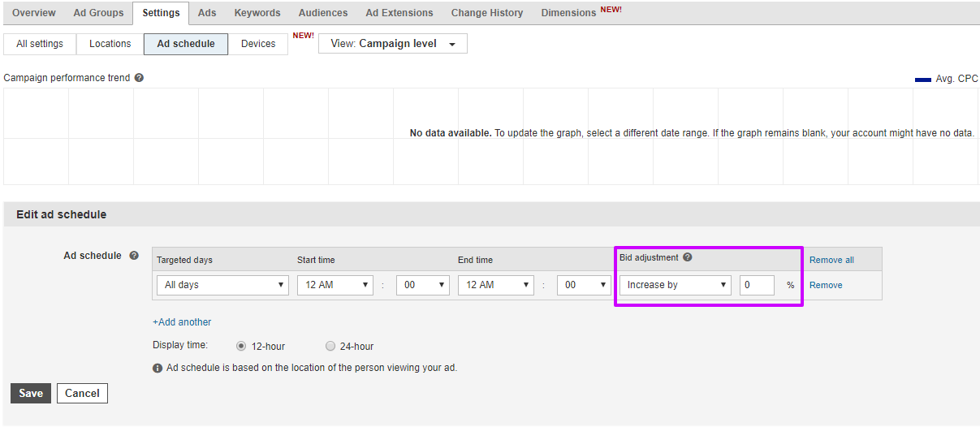Open the View: Campaign level dropdown

393,44
